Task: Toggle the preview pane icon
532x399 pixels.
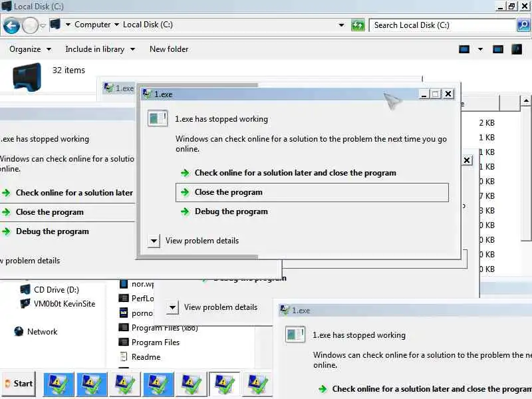Action: click(x=497, y=49)
